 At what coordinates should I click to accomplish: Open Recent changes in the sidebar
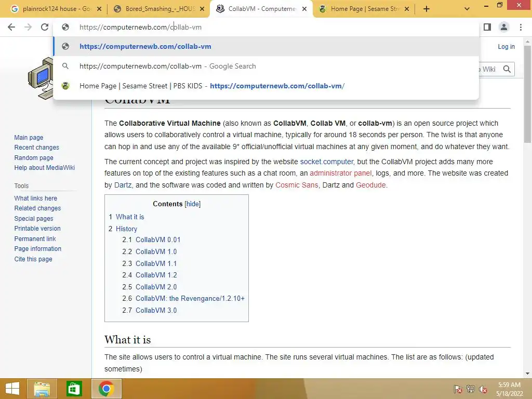click(37, 147)
